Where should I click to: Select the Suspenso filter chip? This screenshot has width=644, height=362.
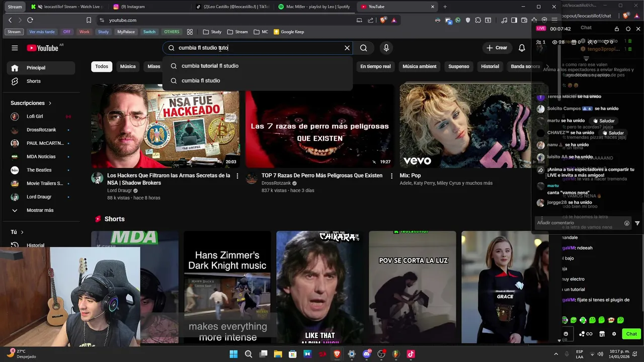pyautogui.click(x=458, y=66)
